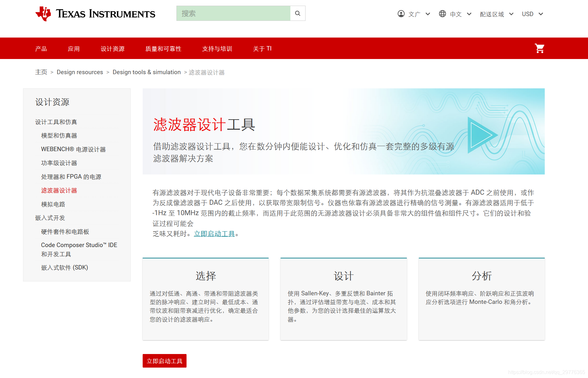Click the Texas Instruments logo
Image resolution: width=588 pixels, height=378 pixels.
click(95, 14)
